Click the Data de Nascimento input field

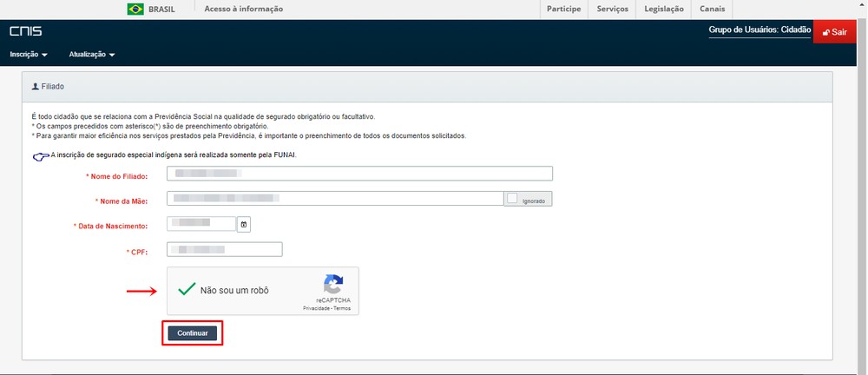[x=201, y=225]
